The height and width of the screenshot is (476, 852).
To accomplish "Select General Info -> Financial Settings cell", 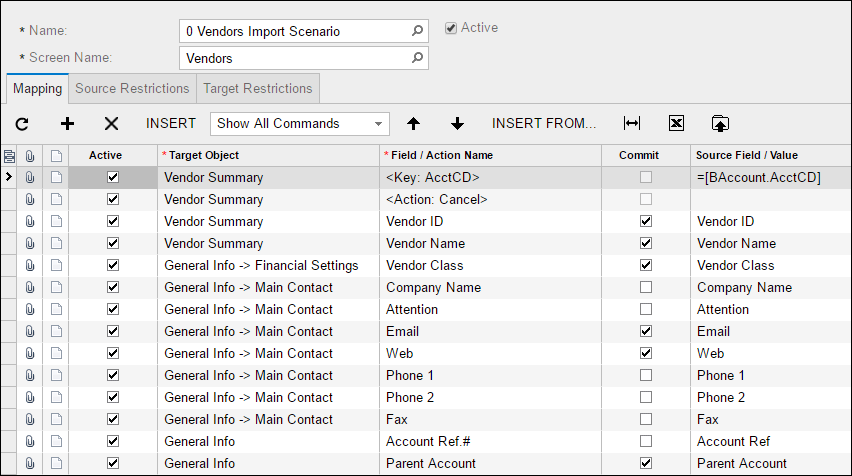I will coord(268,265).
